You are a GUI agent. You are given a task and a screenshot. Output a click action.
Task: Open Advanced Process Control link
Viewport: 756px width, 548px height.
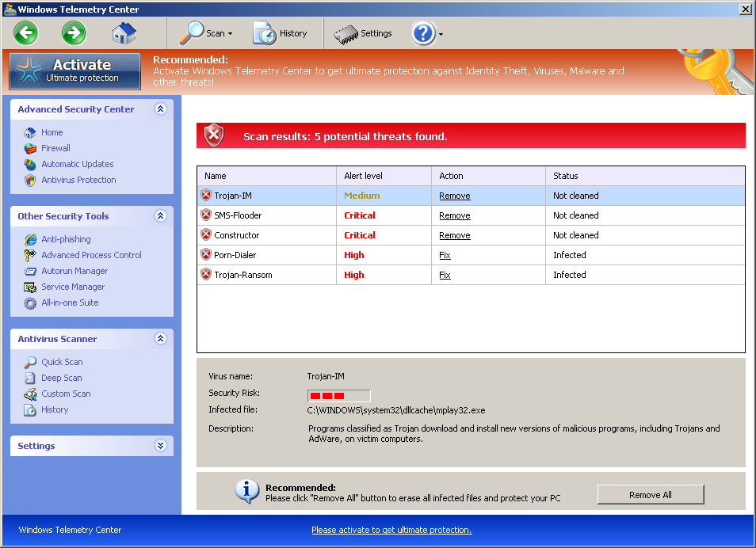tap(91, 255)
